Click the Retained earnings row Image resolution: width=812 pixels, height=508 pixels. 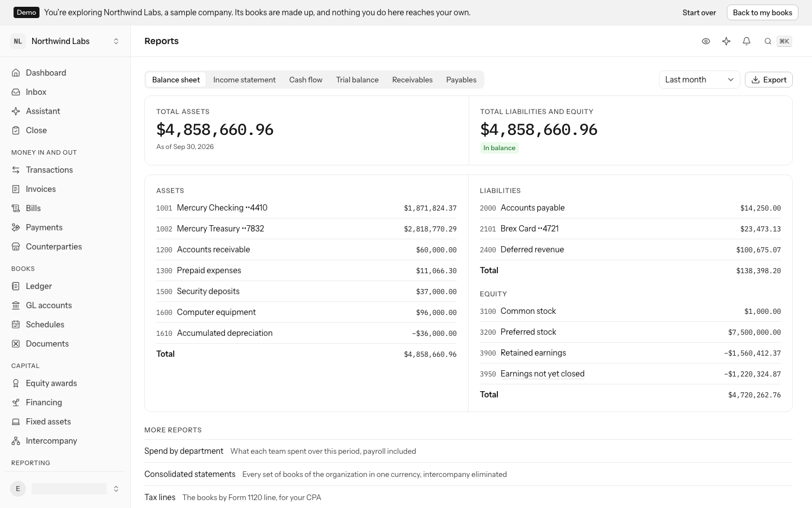(x=630, y=353)
